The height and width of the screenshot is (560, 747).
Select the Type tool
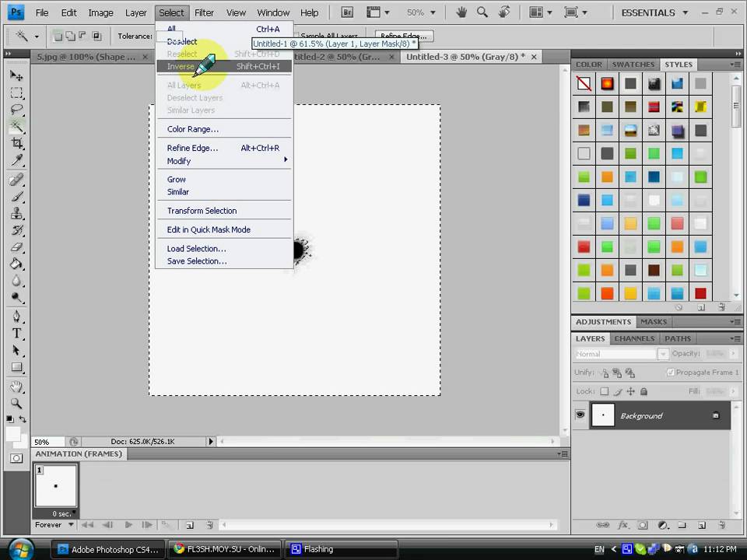[x=16, y=334]
